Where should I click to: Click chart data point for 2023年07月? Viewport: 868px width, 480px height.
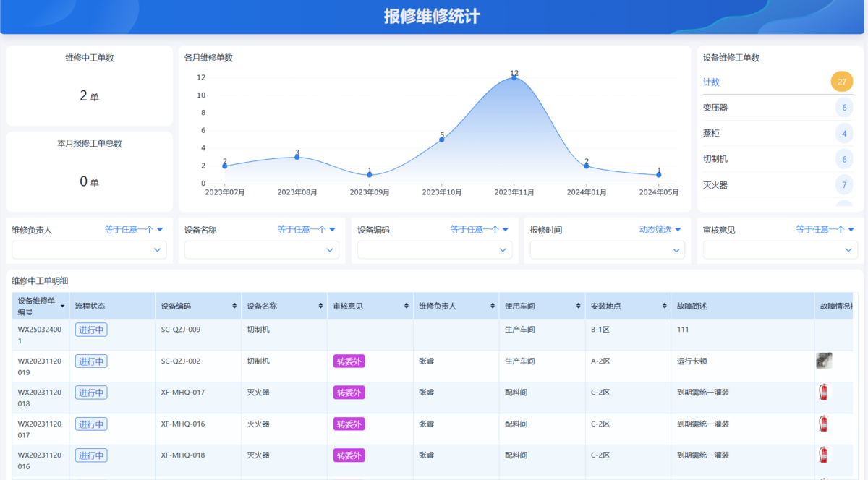pyautogui.click(x=225, y=166)
